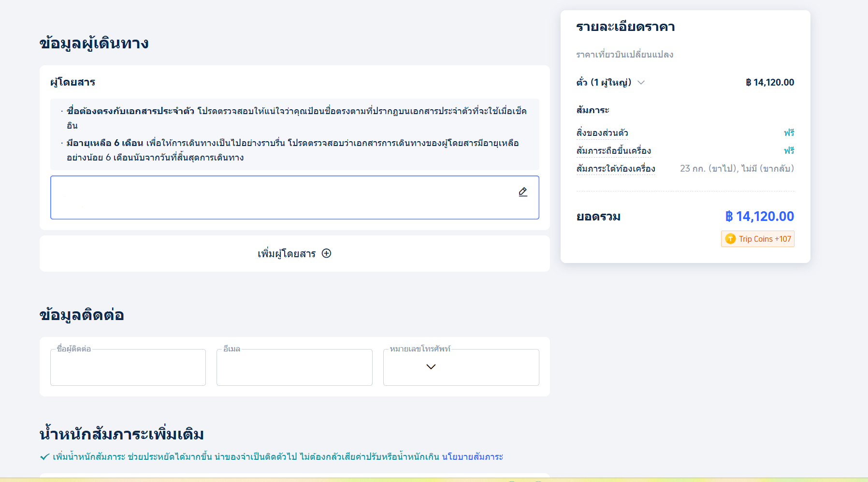Image resolution: width=868 pixels, height=482 pixels.
Task: Click the plus icon beside เพิ่มผู้โดยสาร
Action: 327,253
